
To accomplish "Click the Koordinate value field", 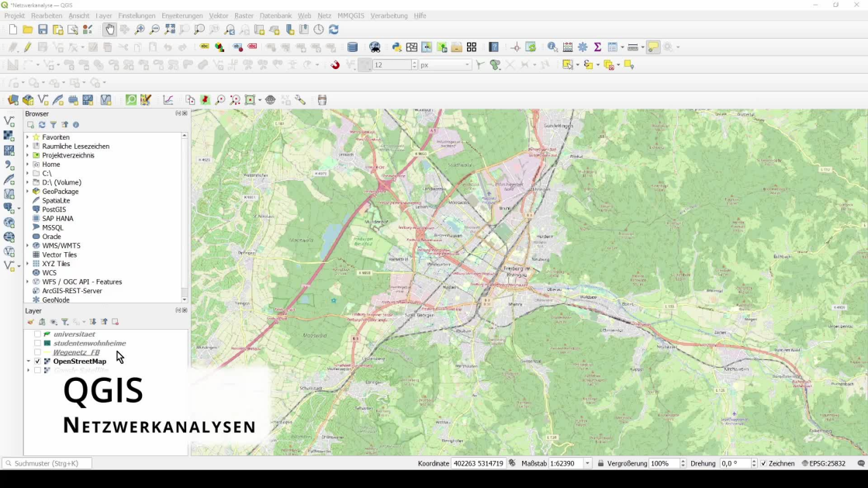I will [479, 463].
